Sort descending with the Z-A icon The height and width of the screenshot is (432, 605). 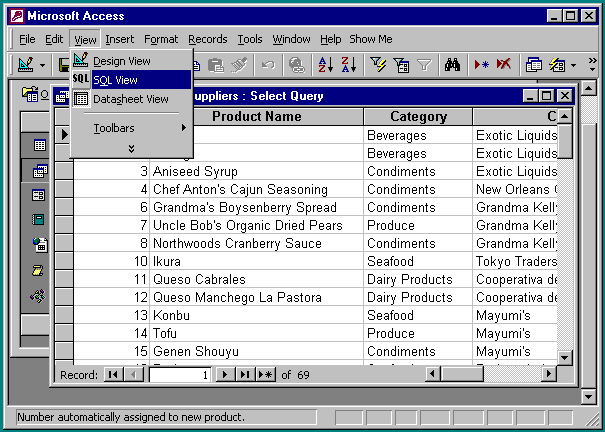(348, 65)
